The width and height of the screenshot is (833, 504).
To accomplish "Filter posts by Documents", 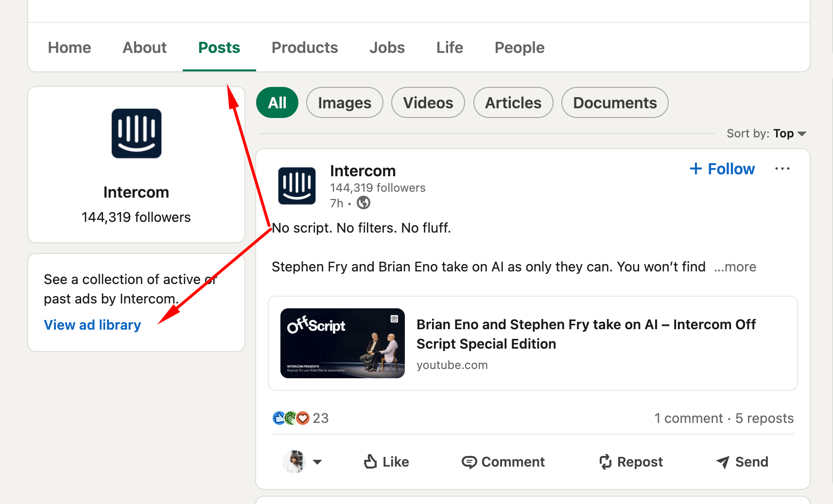I will [x=615, y=102].
